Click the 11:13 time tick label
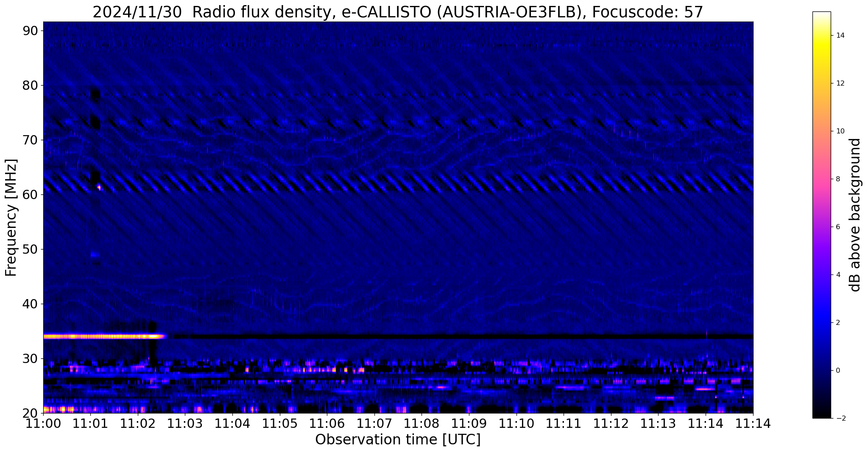The image size is (868, 452). 659,423
